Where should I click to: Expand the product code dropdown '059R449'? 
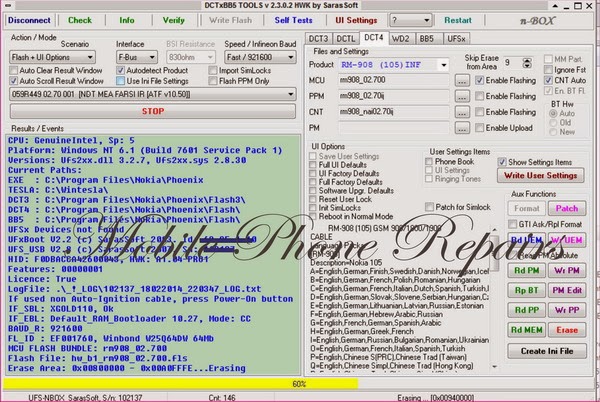click(152, 94)
